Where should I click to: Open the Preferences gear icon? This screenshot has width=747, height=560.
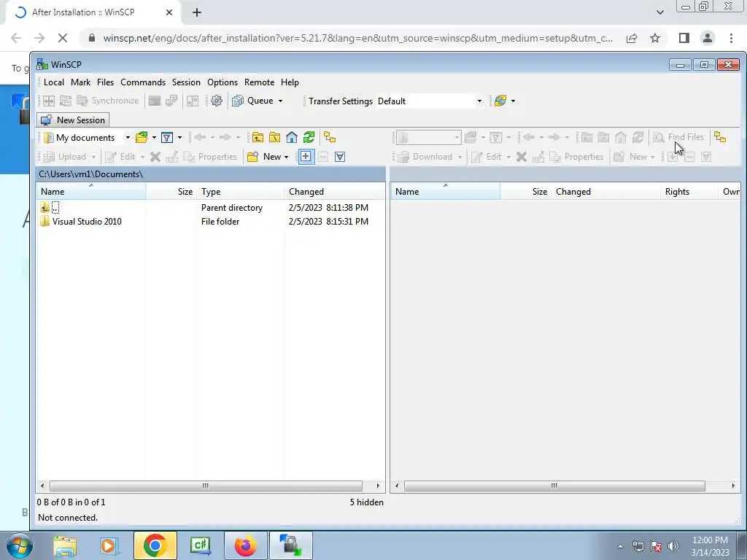216,101
